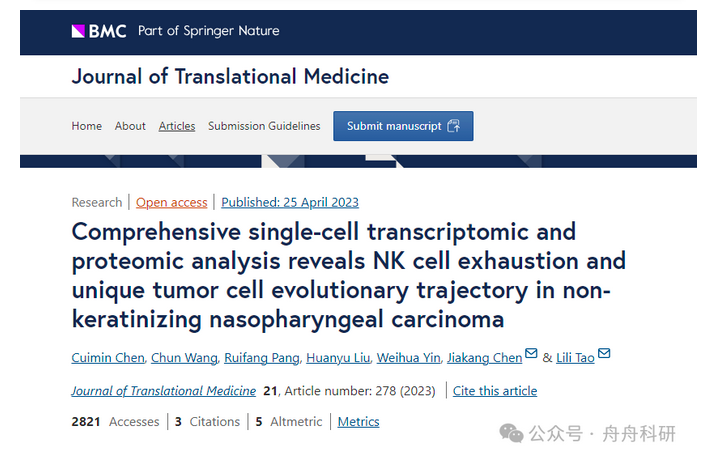This screenshot has width=712, height=461.
Task: Click the email envelope icon beside Lili Tao
Action: pos(604,353)
